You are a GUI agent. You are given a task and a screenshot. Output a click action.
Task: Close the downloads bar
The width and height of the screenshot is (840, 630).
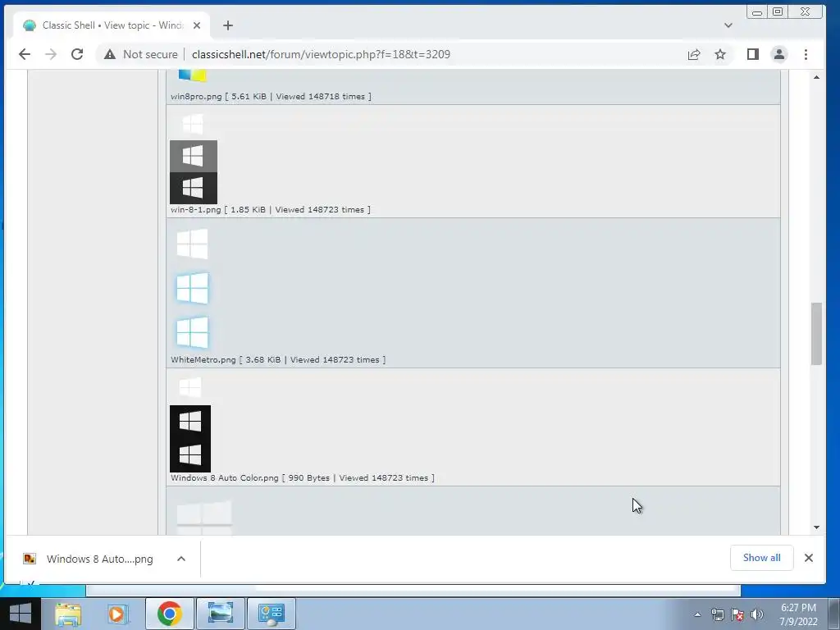(x=809, y=558)
